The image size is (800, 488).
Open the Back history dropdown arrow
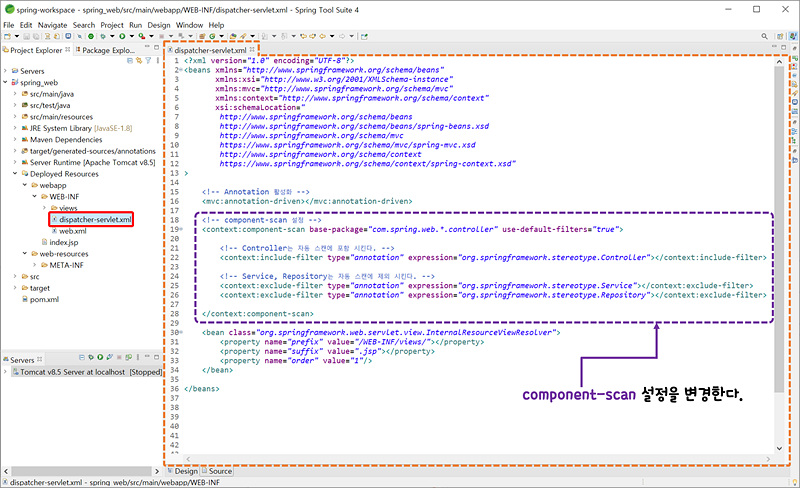pyautogui.click(x=332, y=36)
